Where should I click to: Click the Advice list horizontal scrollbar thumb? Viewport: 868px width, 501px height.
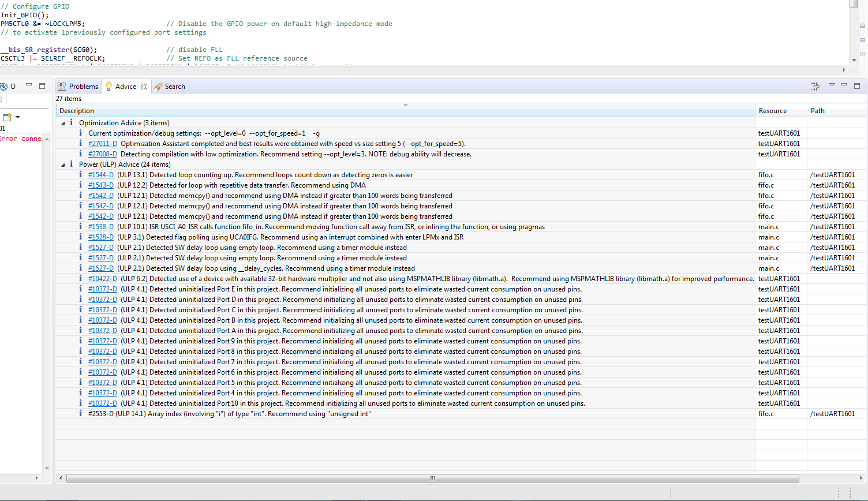point(433,478)
